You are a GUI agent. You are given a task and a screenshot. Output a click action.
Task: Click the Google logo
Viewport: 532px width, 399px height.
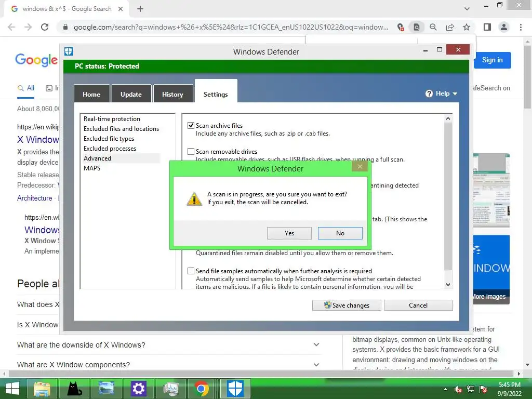click(x=36, y=60)
